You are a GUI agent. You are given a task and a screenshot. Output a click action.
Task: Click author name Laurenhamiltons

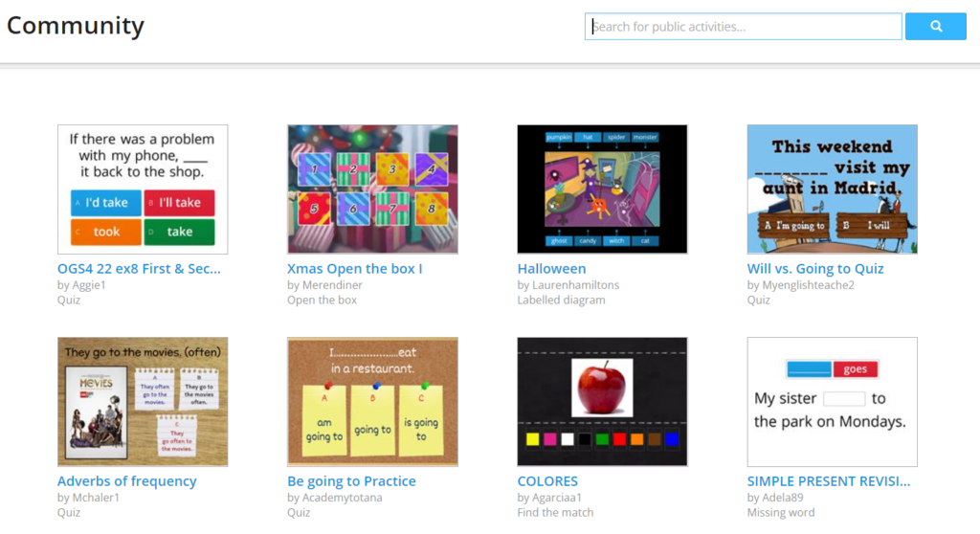[576, 285]
